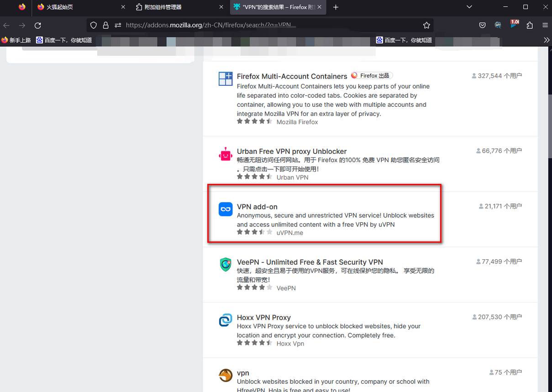Click the Firefox Multi-Account Containers add-on icon
The width and height of the screenshot is (552, 392).
click(226, 79)
